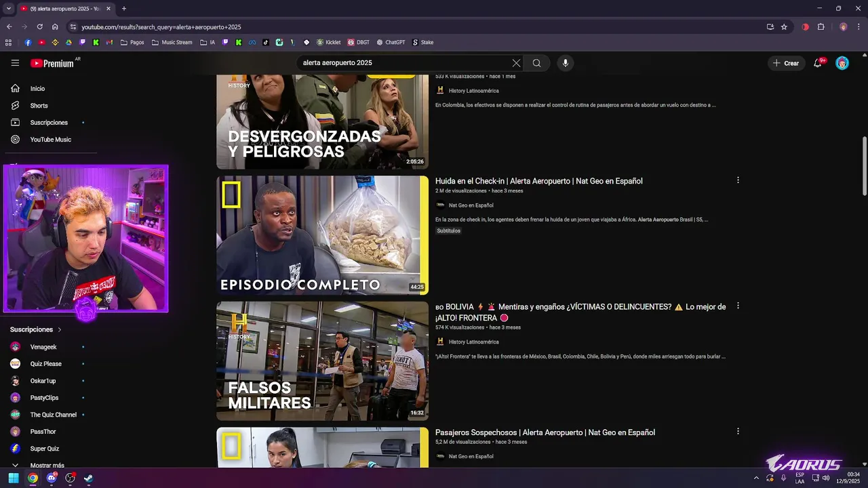868x488 pixels.
Task: Open Steam from the taskbar
Action: pos(89,478)
